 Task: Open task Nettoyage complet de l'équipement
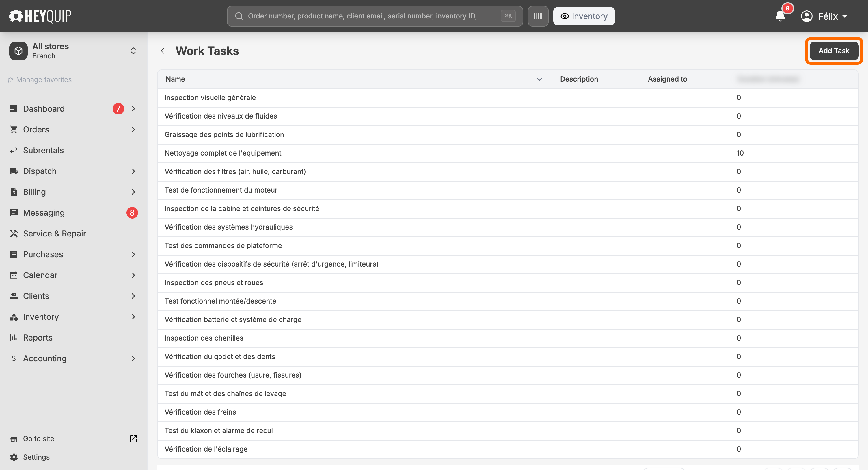(507, 153)
